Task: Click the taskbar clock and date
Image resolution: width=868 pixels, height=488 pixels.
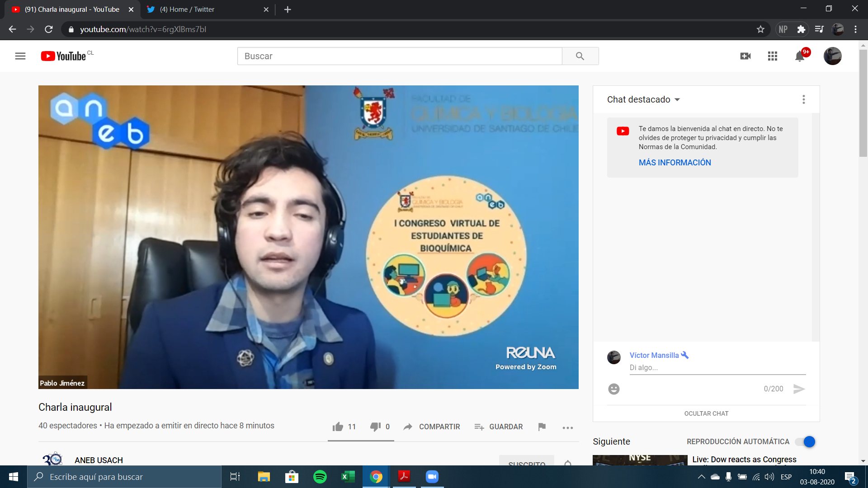Action: (x=817, y=477)
